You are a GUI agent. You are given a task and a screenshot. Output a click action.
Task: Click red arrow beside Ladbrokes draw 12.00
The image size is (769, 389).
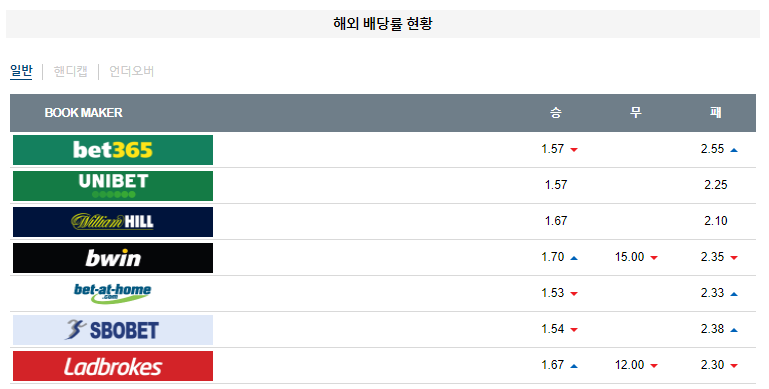coord(654,365)
